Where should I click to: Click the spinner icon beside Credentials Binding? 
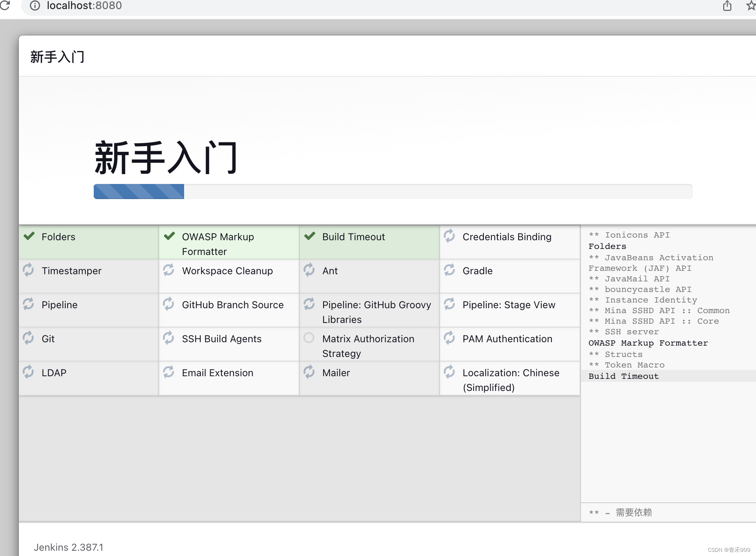tap(449, 235)
